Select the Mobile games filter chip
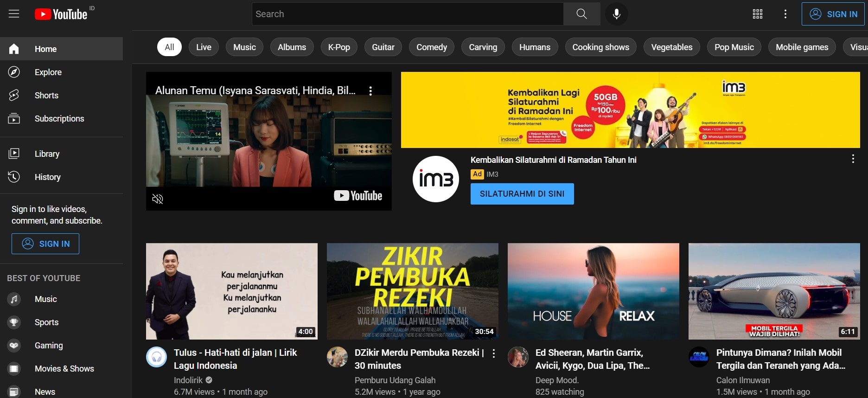Image resolution: width=868 pixels, height=398 pixels. pyautogui.click(x=802, y=47)
